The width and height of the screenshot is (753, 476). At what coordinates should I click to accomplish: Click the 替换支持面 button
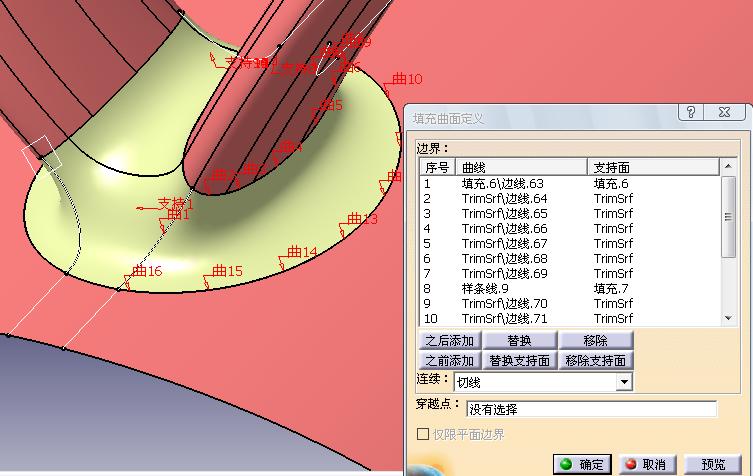point(519,360)
